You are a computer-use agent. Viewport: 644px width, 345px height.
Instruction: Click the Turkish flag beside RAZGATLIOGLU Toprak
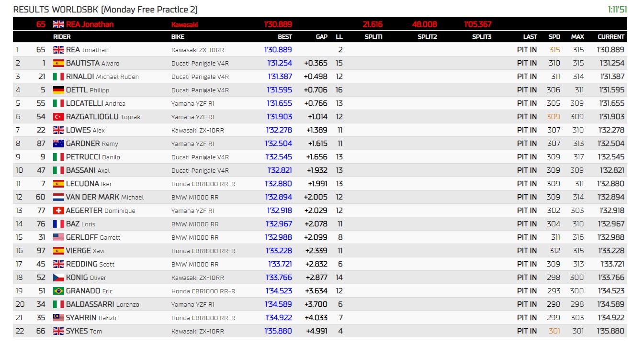[x=58, y=116]
